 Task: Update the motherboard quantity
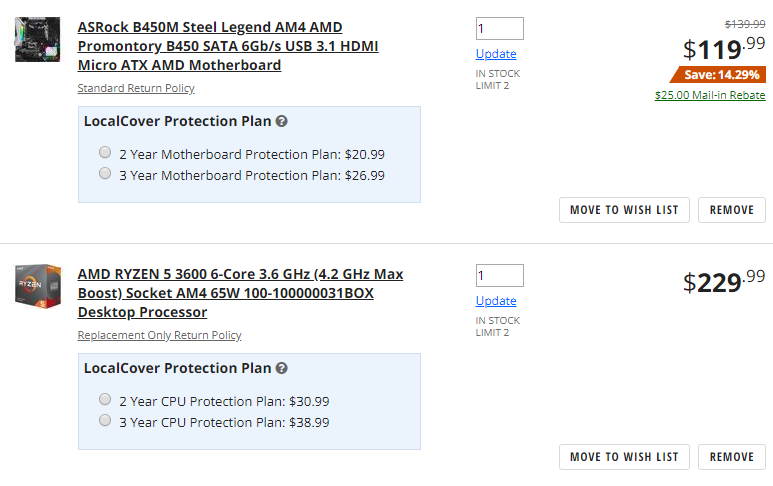pos(496,54)
